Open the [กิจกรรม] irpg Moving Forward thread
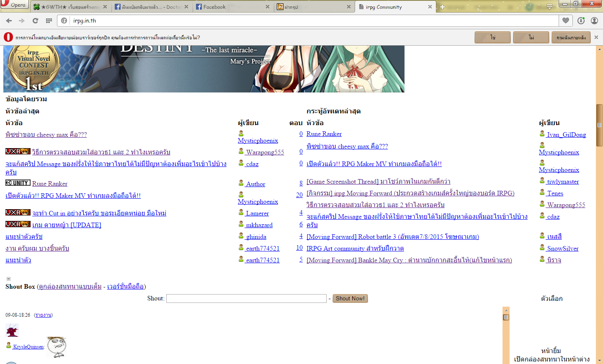The height and width of the screenshot is (364, 603). (x=410, y=193)
